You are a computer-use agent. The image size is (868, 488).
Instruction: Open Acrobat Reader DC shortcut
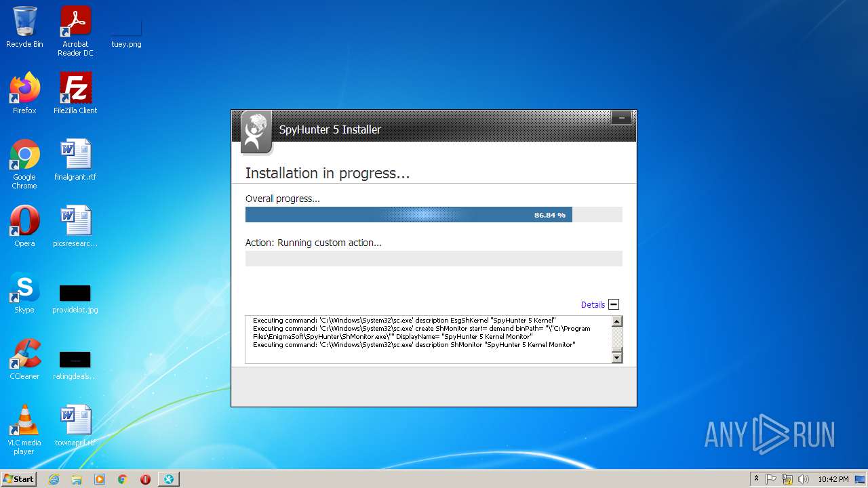pyautogui.click(x=75, y=31)
